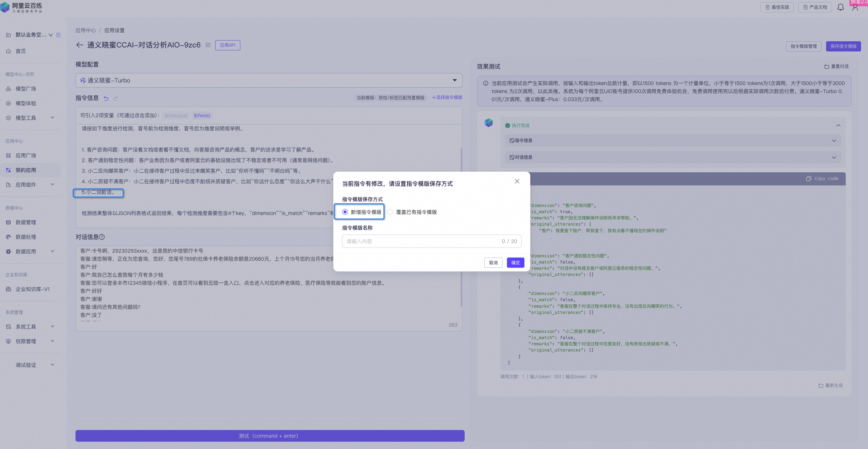Click the 选择指令模版 link
This screenshot has width=868, height=449.
point(447,97)
